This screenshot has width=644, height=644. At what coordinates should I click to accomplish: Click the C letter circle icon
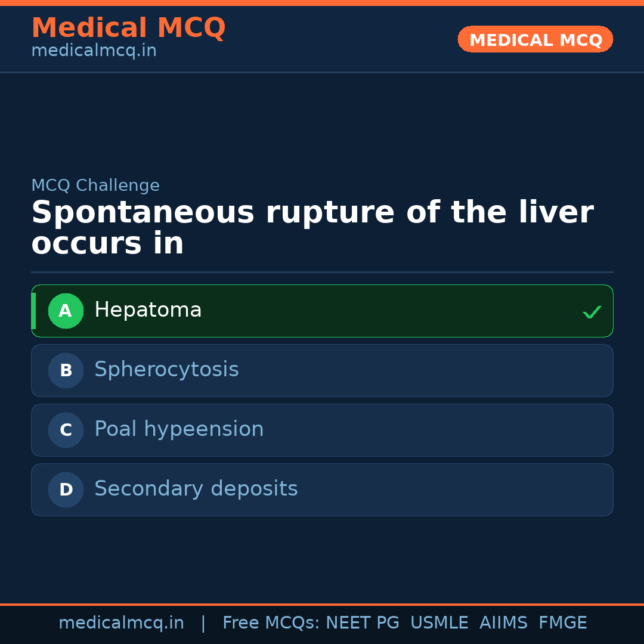point(66,430)
